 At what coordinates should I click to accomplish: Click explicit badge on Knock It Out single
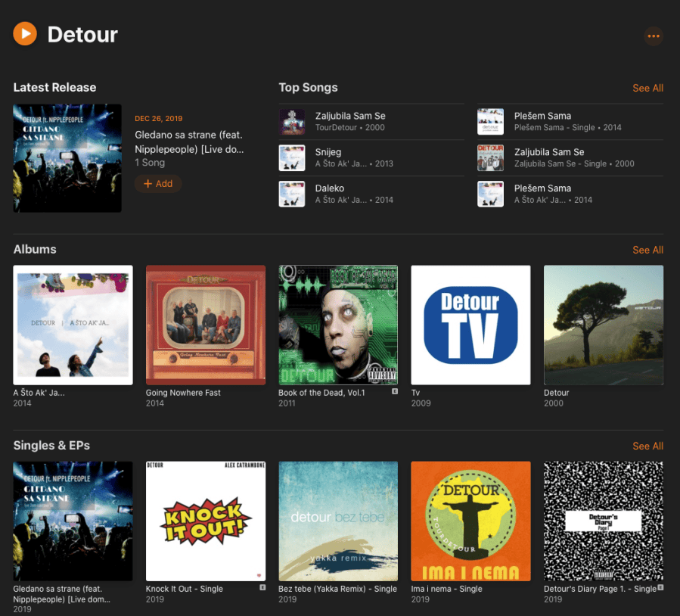pyautogui.click(x=262, y=587)
